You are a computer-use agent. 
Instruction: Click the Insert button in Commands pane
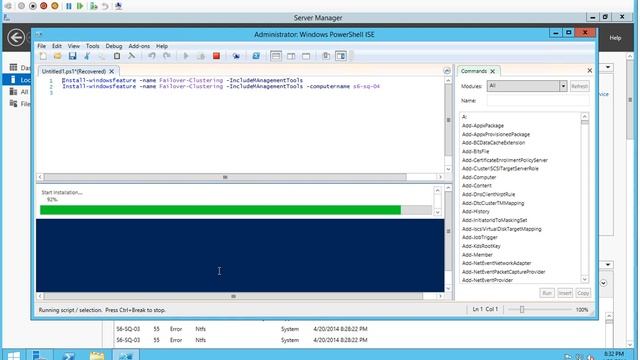point(565,293)
